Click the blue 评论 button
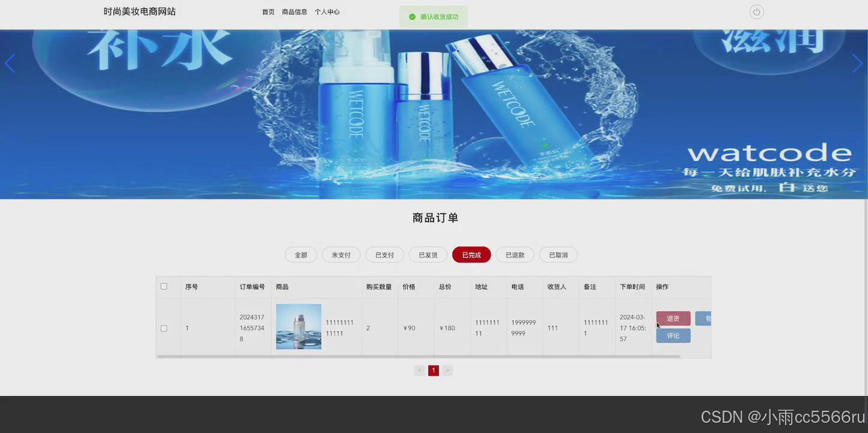 pyautogui.click(x=673, y=336)
